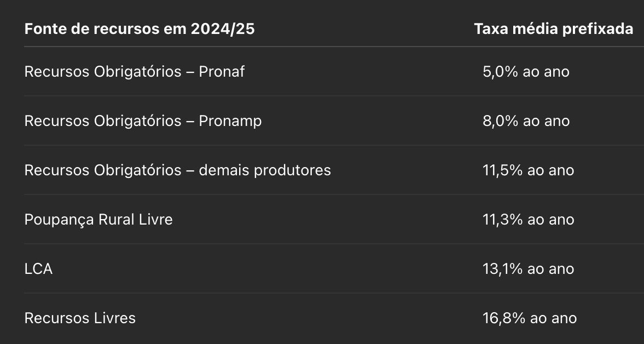Click the '16,8% ao ano' value

pos(530,318)
